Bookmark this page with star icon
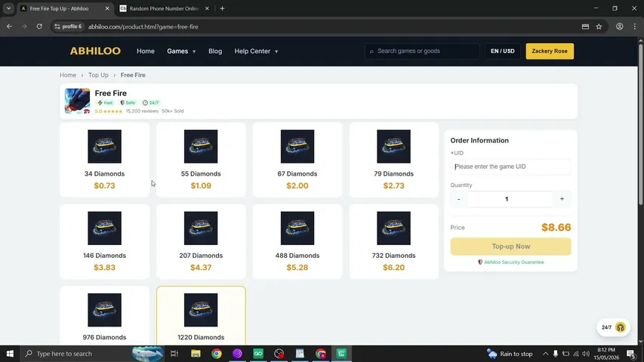 click(599, 26)
